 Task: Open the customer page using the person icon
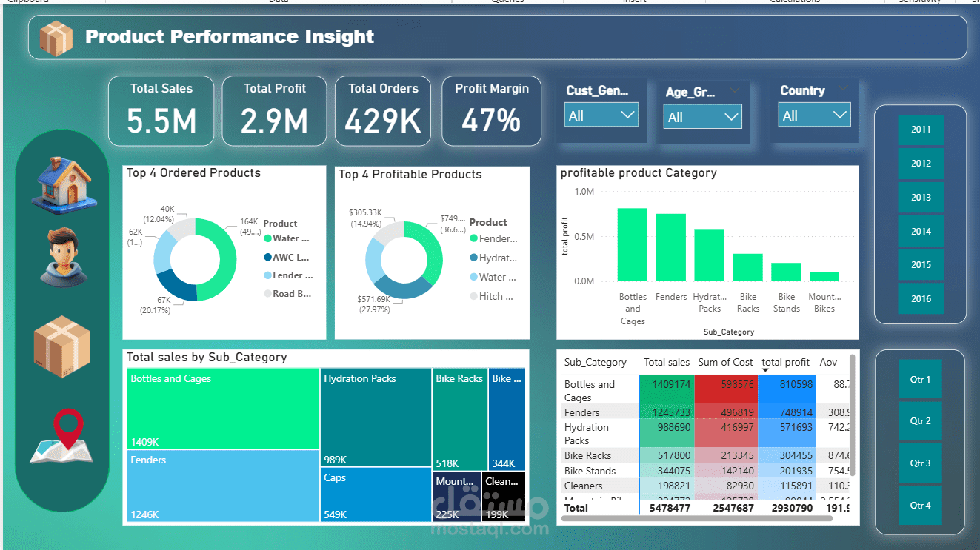[x=62, y=258]
